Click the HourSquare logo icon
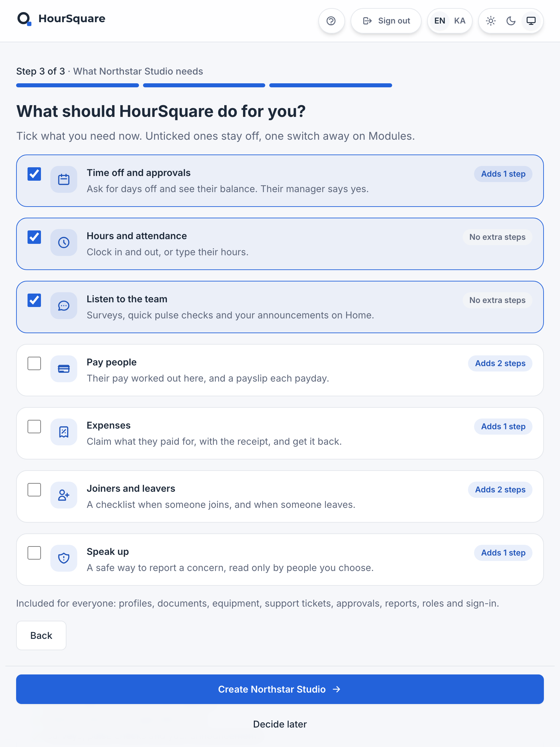 (x=24, y=19)
